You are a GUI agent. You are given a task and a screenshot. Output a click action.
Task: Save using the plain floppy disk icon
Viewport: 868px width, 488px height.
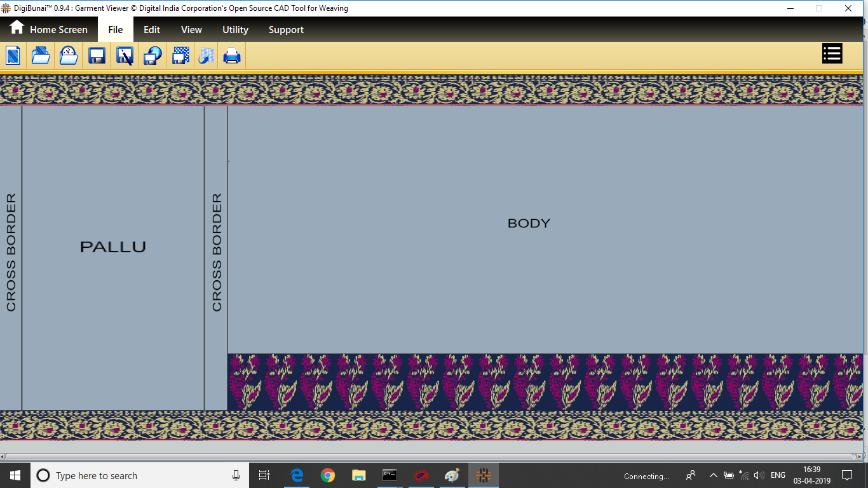(97, 56)
